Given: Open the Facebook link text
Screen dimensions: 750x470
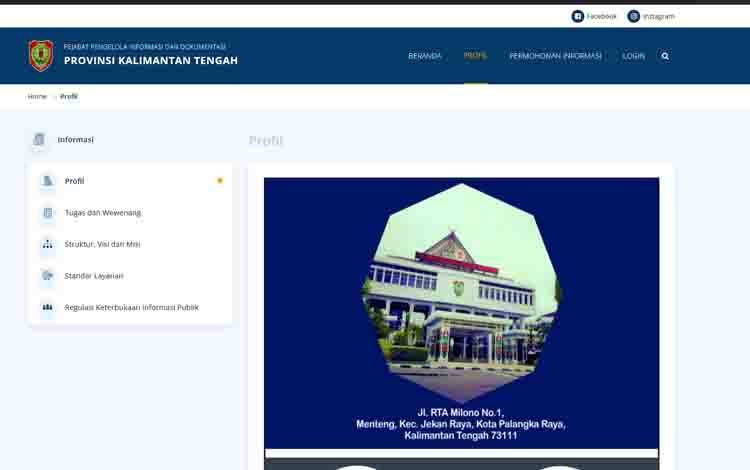Looking at the screenshot, I should point(602,16).
